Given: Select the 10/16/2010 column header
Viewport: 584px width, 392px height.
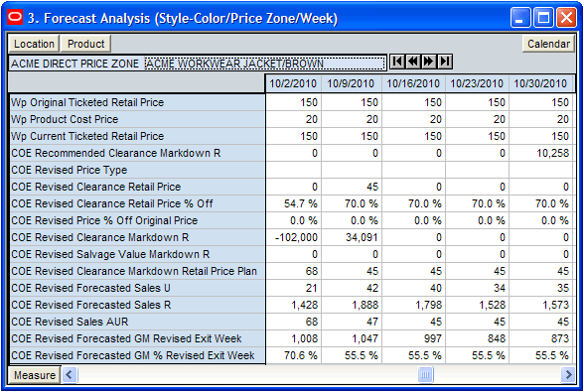Looking at the screenshot, I should pyautogui.click(x=413, y=83).
